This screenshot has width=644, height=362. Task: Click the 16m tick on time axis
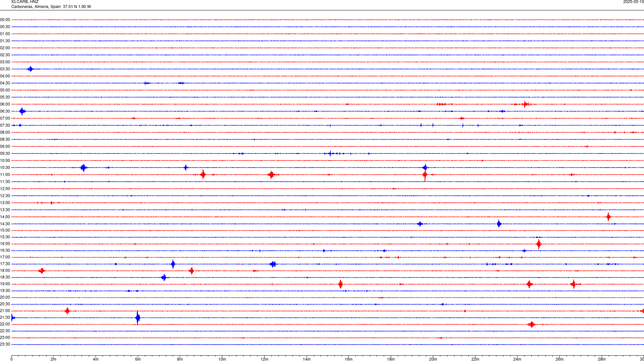(x=348, y=359)
